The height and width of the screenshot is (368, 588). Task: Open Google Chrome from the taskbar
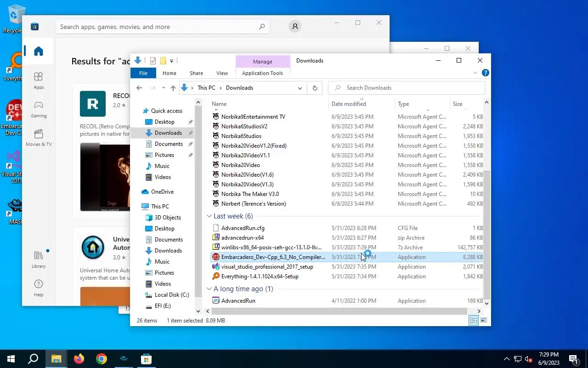(x=102, y=359)
